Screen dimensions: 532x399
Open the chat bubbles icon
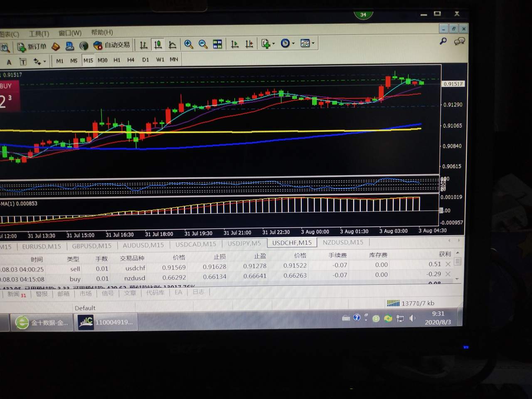tap(459, 41)
